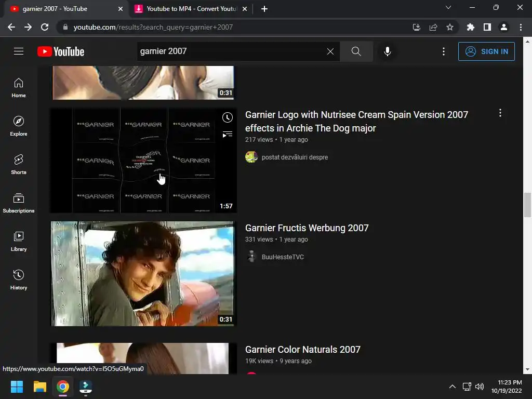This screenshot has width=532, height=399.
Task: Click the Chrome taskbar icon
Action: coord(63,387)
